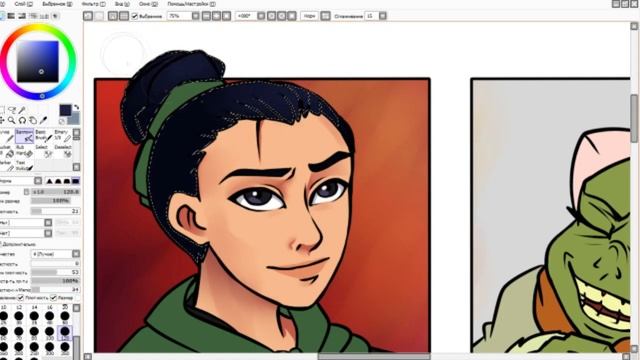Click the density slider showing 23
The height and width of the screenshot is (360, 640).
[56, 211]
